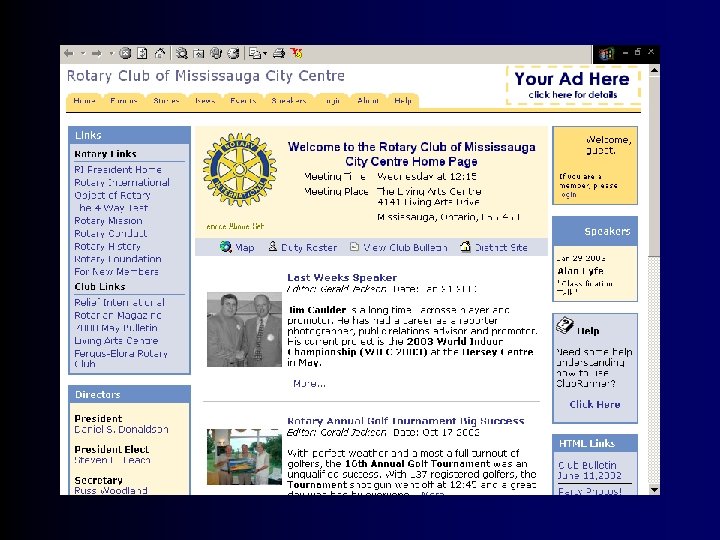
Task: Open the History toolbar icon
Action: point(233,53)
